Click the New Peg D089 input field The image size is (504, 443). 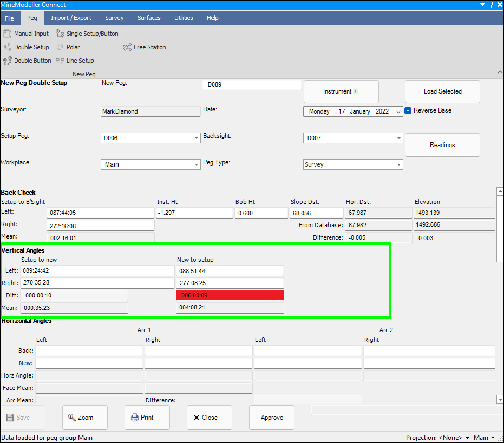[252, 85]
